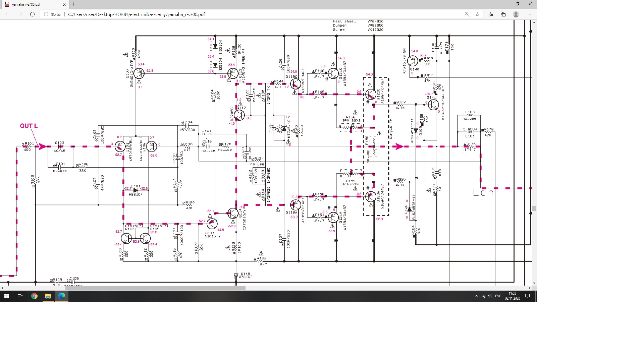Screen dimensions: 644x362
Task: Click the 'OUT L' label in the schematic
Action: [29, 126]
